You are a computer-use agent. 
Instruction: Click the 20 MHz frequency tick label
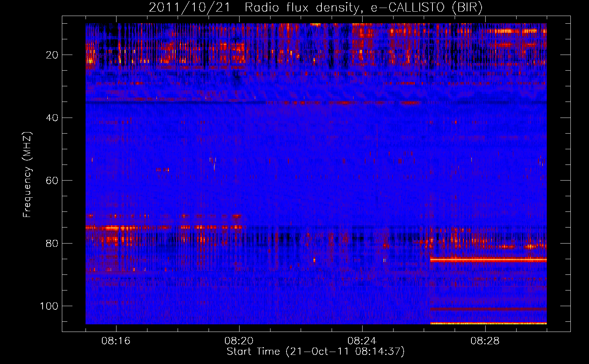[52, 55]
